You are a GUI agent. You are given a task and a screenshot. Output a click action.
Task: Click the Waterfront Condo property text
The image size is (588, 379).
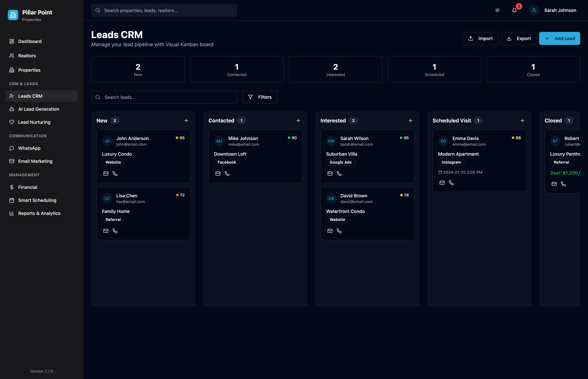(345, 211)
